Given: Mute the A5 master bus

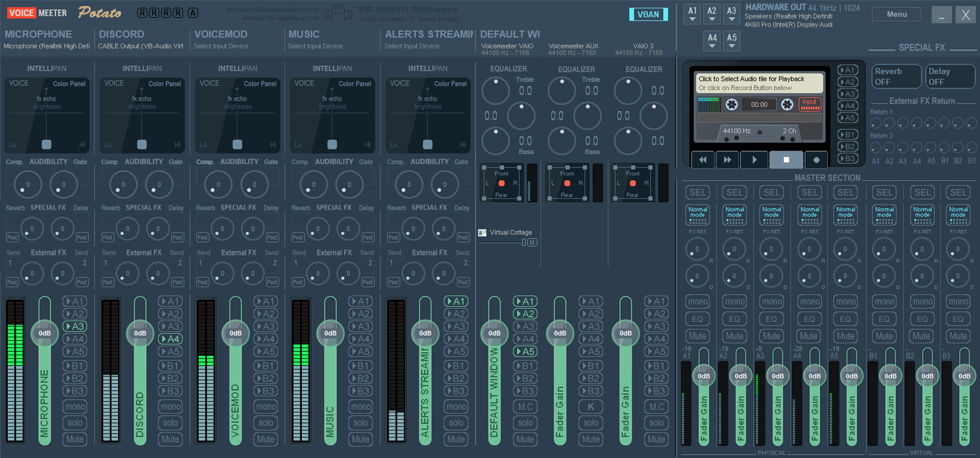Looking at the screenshot, I should [845, 336].
